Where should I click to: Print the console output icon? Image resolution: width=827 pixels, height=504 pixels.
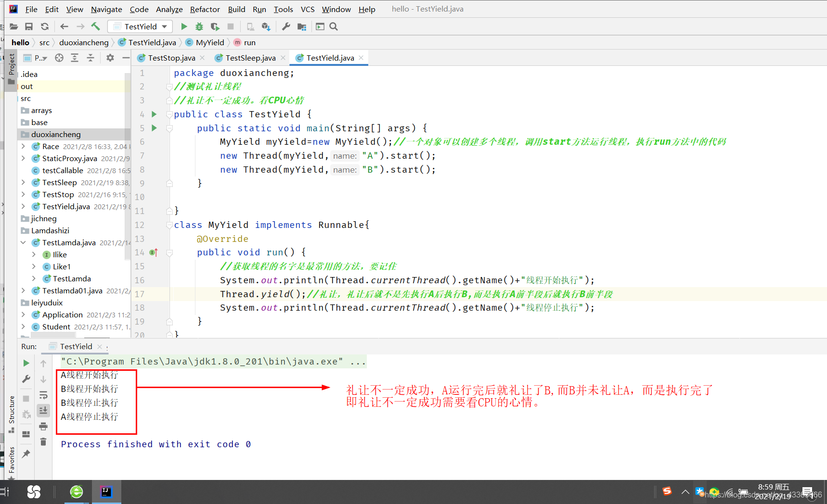(43, 426)
